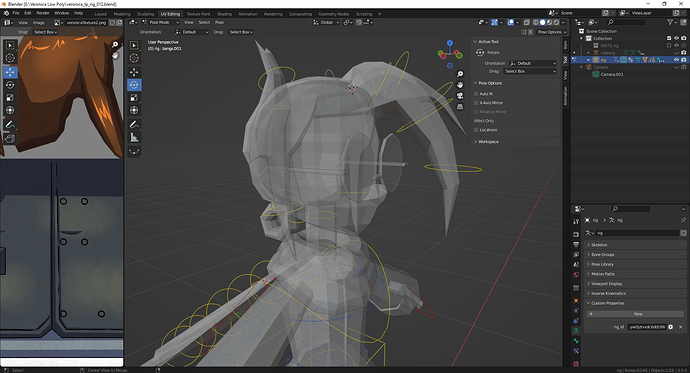
Task: Open the Bone properties tab icon
Action: (576, 341)
